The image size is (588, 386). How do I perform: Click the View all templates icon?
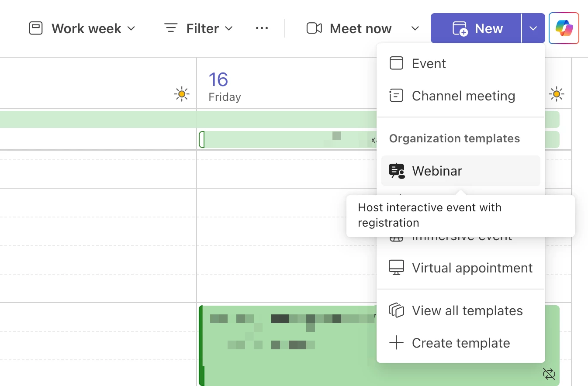click(x=397, y=310)
